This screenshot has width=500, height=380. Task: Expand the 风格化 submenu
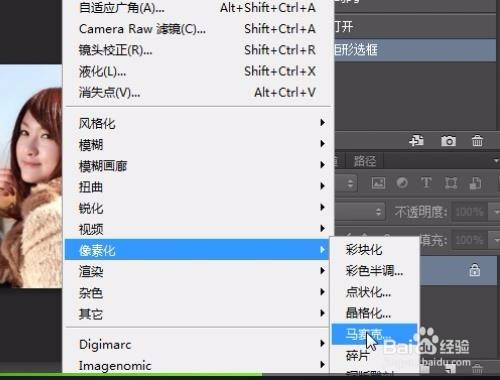click(198, 123)
